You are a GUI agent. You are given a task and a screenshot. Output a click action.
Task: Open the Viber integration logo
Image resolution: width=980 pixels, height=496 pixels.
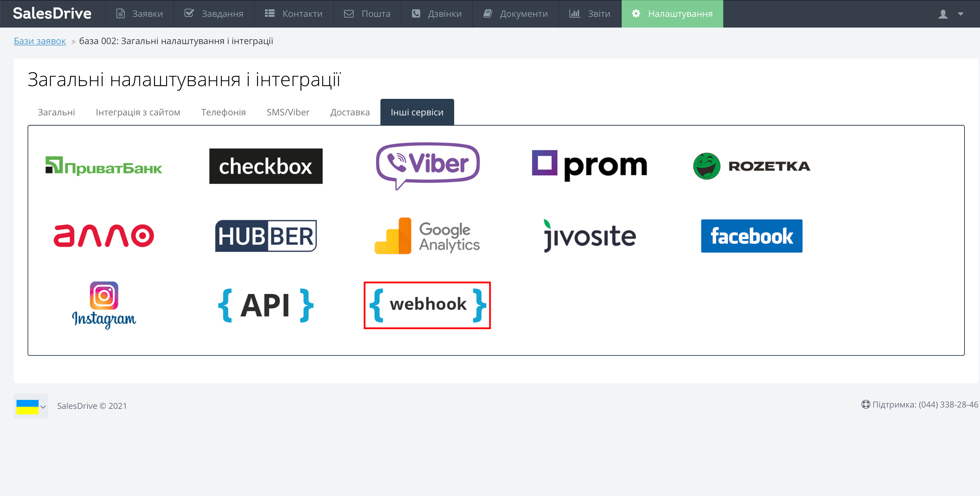(x=428, y=166)
